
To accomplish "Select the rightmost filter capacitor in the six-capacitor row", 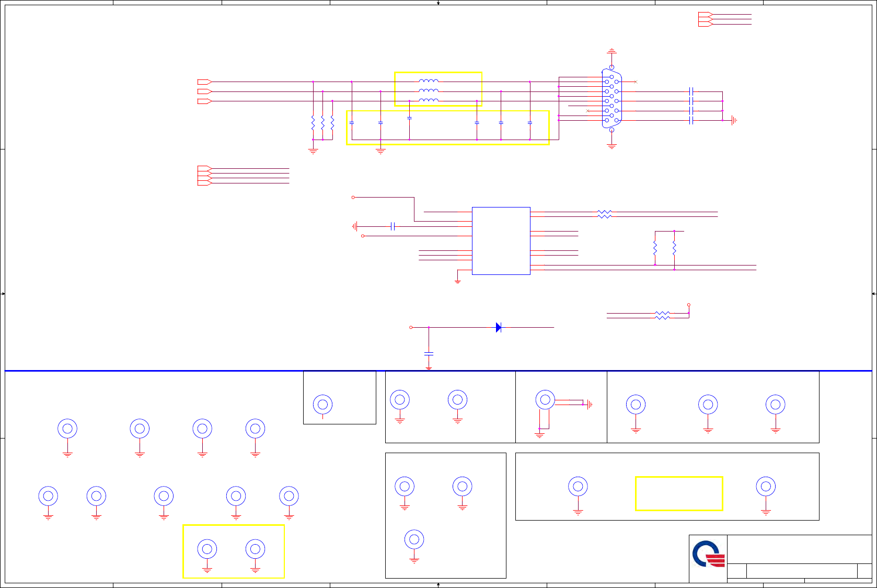I will click(x=530, y=123).
